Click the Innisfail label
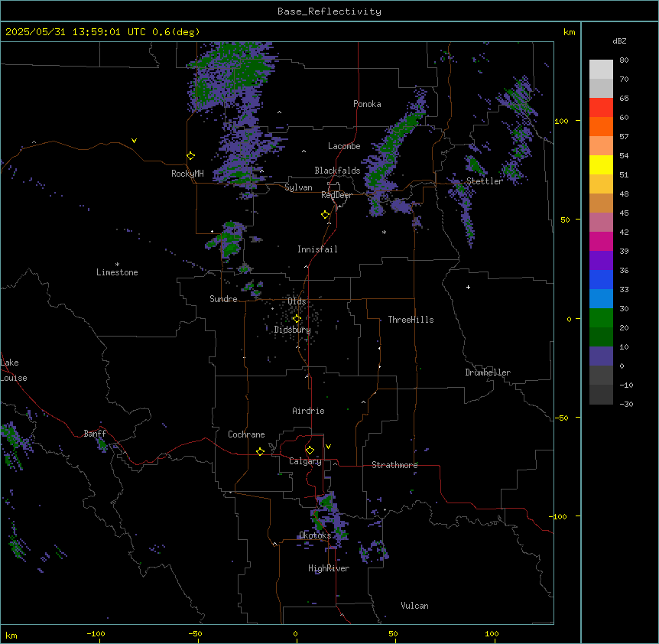The image size is (659, 644). point(317,249)
